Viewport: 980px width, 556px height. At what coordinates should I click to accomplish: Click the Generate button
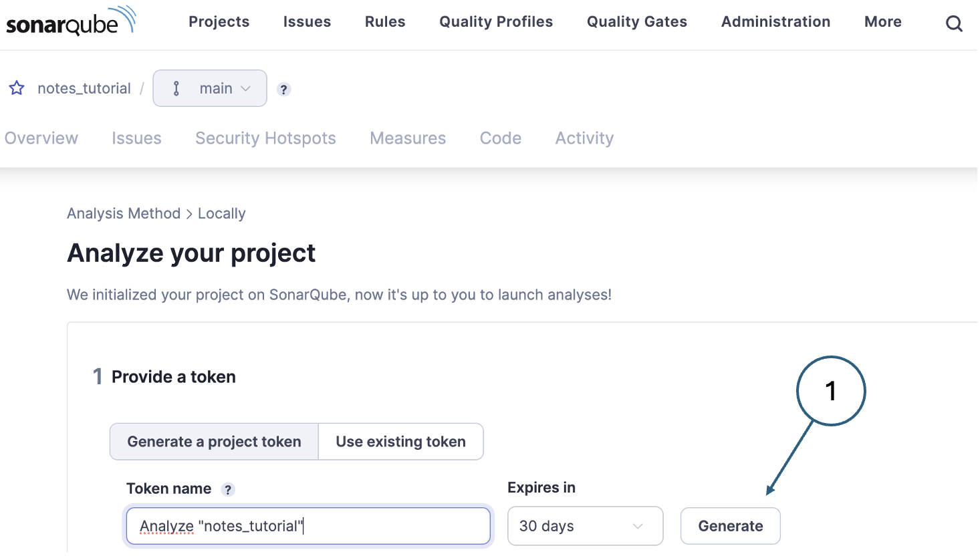731,526
